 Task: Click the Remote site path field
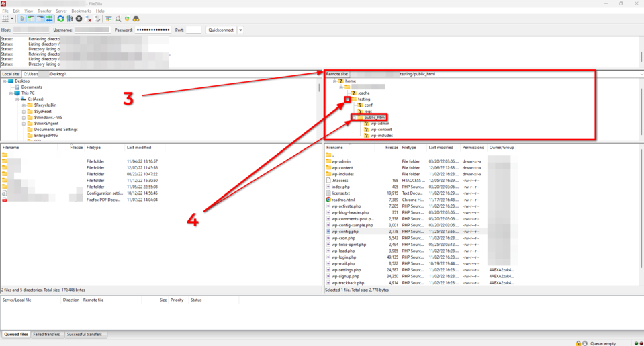(x=496, y=74)
